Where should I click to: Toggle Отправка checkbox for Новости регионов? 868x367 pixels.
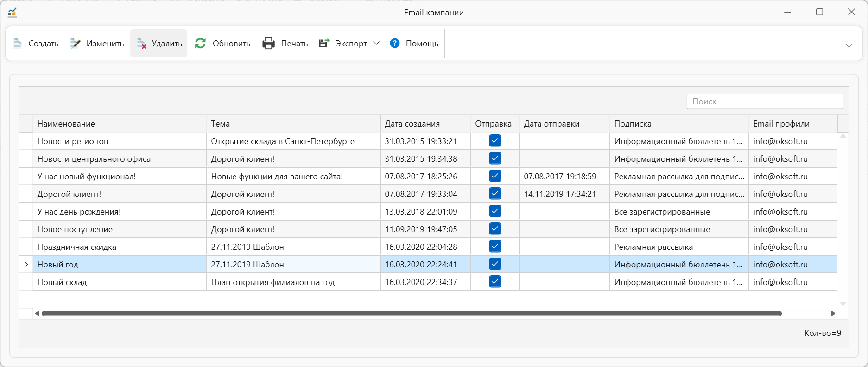point(495,141)
